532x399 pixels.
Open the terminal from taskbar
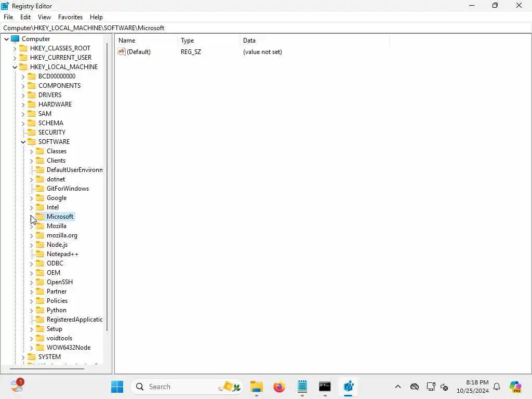click(x=325, y=387)
